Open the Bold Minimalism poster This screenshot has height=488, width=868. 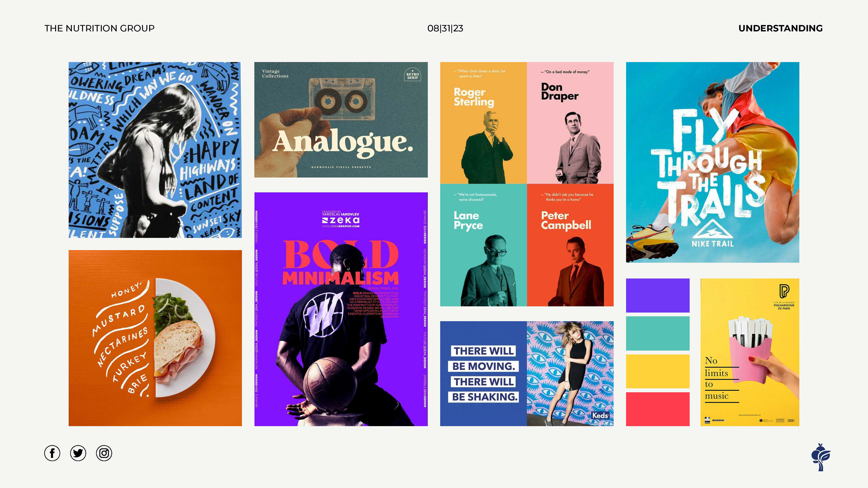coord(341,309)
